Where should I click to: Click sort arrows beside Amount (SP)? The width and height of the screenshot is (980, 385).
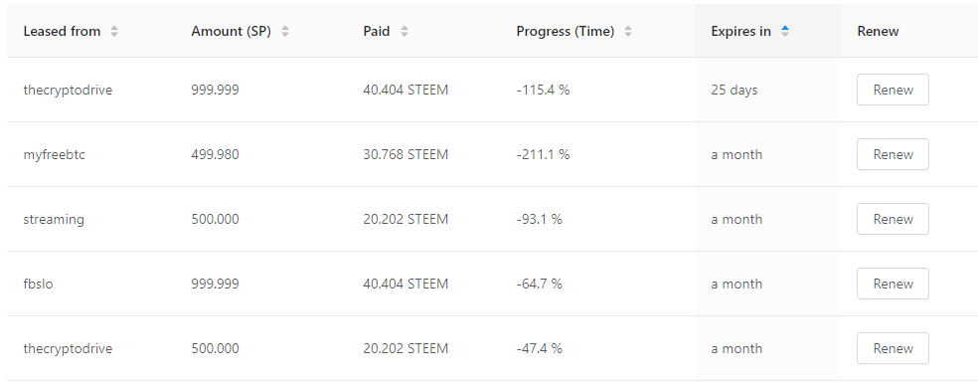click(285, 31)
